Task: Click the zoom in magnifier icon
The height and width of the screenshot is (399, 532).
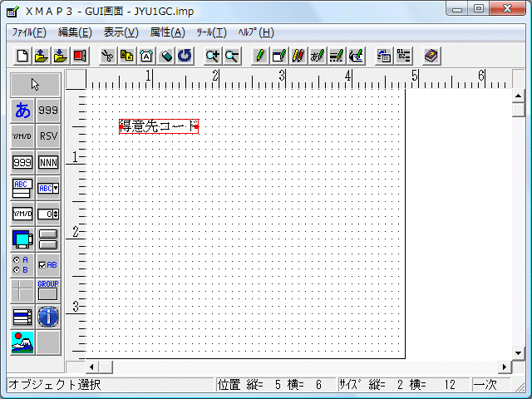Action: point(213,56)
